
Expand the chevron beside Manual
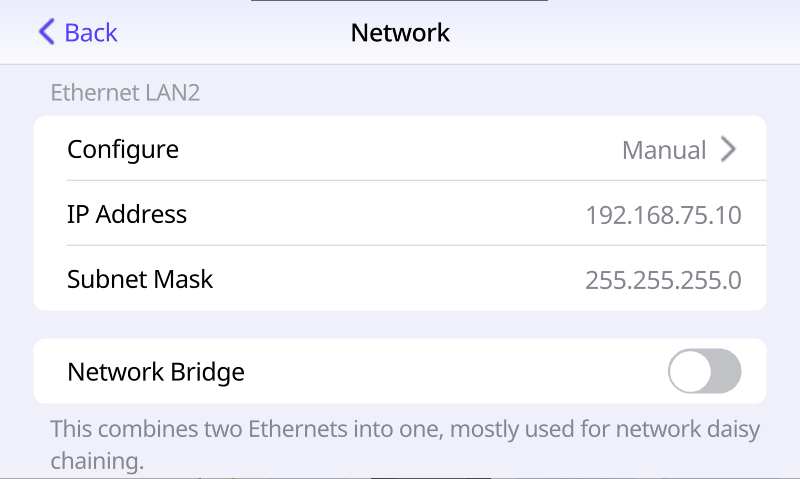point(729,149)
